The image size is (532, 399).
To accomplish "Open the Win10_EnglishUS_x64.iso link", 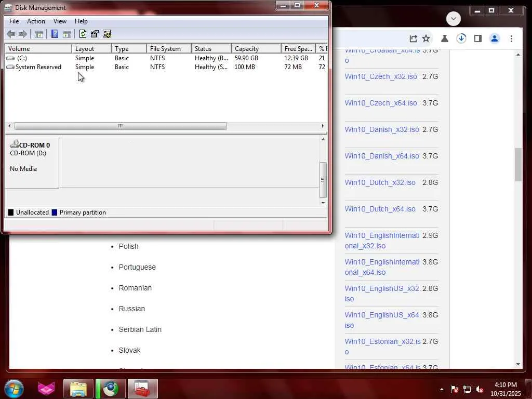I will [x=382, y=320].
